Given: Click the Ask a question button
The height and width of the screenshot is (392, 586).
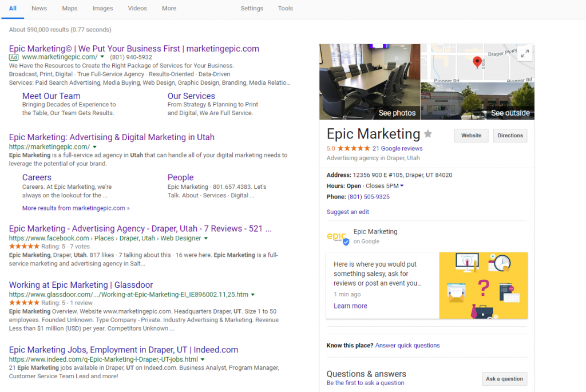Looking at the screenshot, I should [504, 378].
